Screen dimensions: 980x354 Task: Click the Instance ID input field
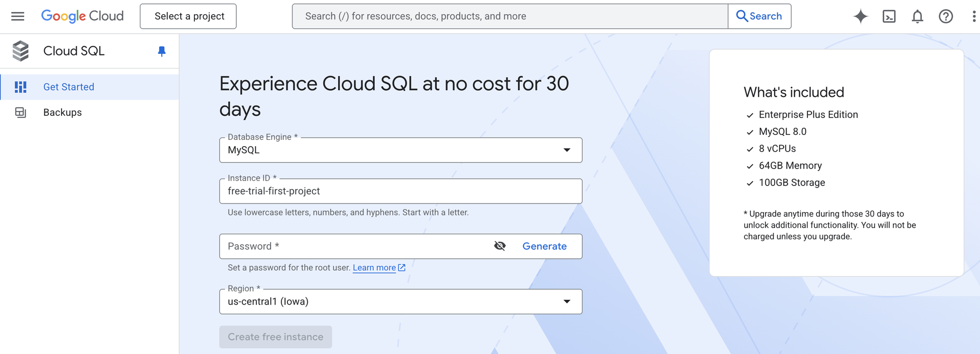401,191
